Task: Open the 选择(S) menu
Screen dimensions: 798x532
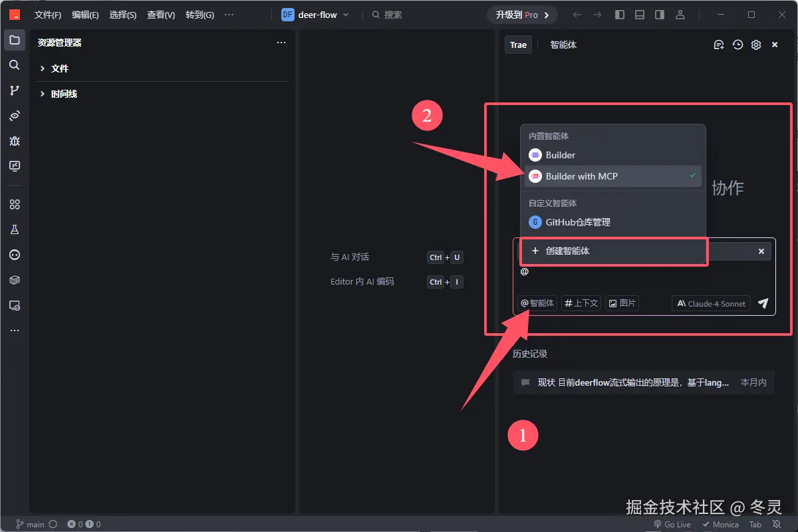Action: [x=123, y=15]
